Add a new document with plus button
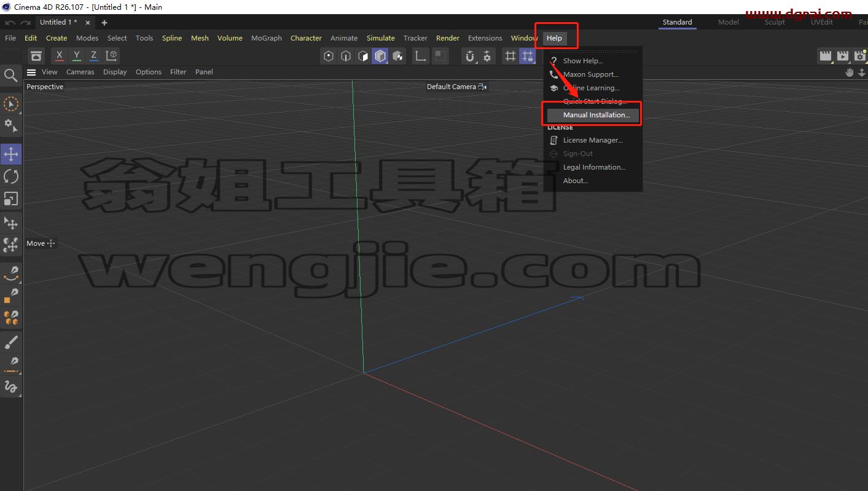 [x=104, y=23]
